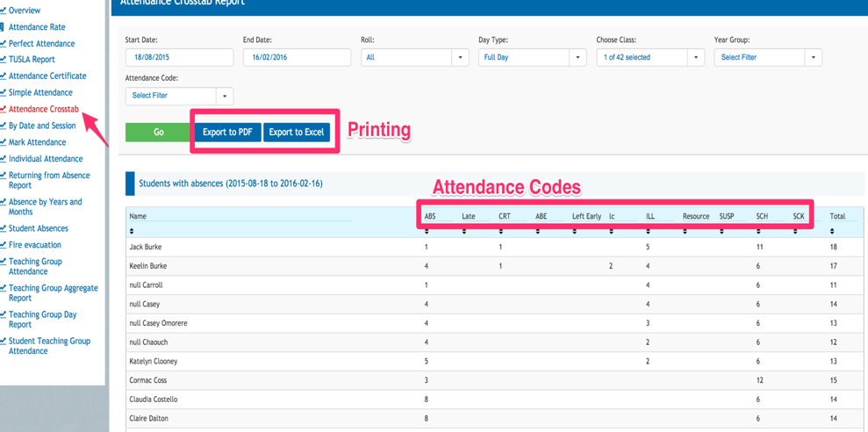Select the Katelyn Clooney row name
Image resolution: width=868 pixels, height=432 pixels.
click(152, 362)
